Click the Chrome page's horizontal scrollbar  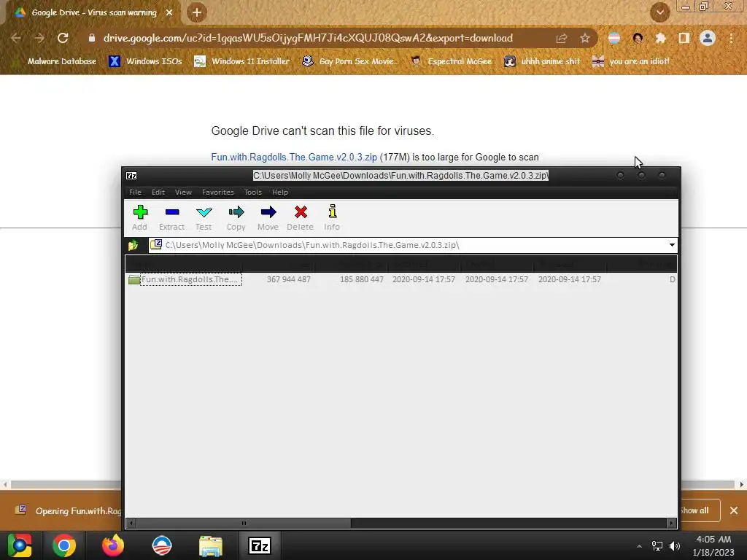66,485
